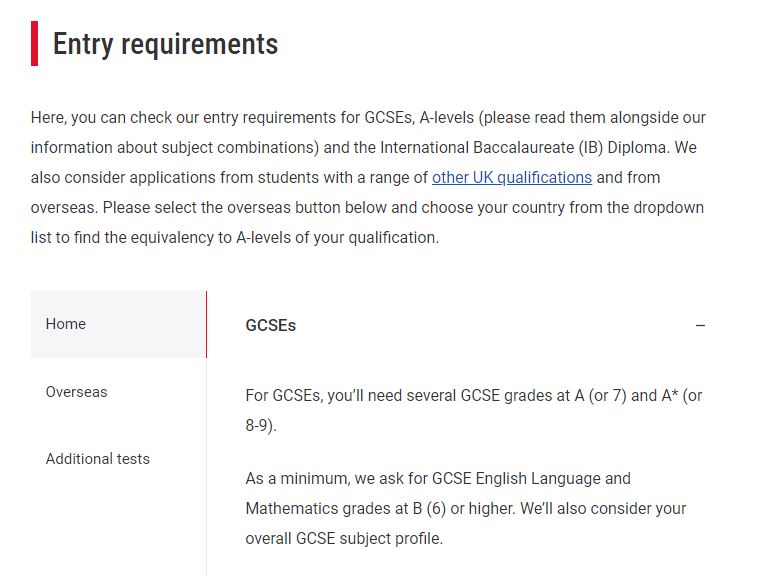Screen dimensions: 767x576
Task: Click the 'A* (or' grade text
Action: pyautogui.click(x=682, y=395)
